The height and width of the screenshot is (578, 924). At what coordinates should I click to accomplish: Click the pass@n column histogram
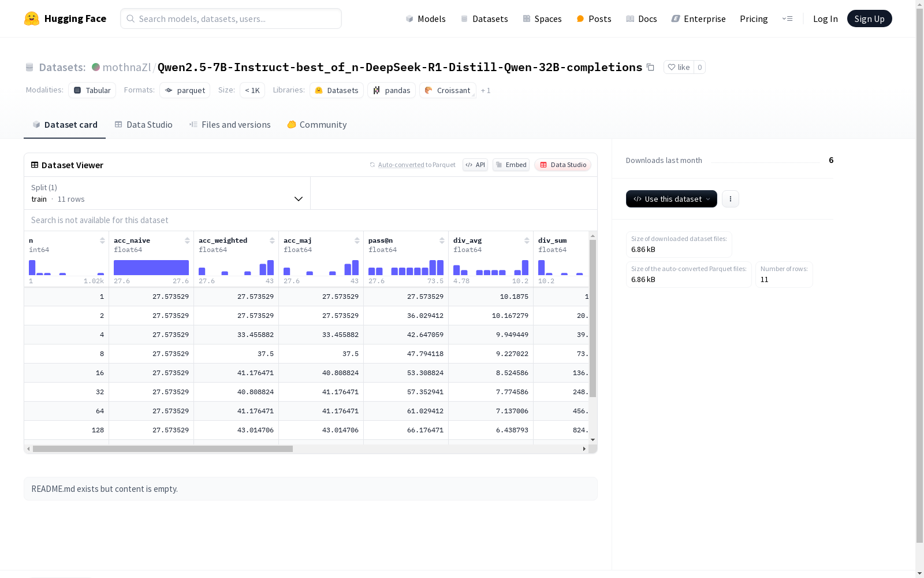click(x=406, y=268)
